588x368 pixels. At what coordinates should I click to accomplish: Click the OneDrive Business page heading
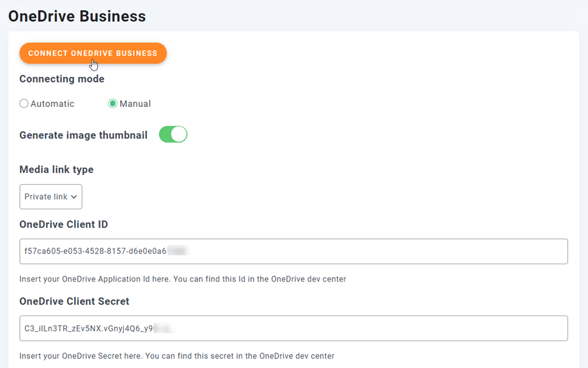(x=77, y=16)
